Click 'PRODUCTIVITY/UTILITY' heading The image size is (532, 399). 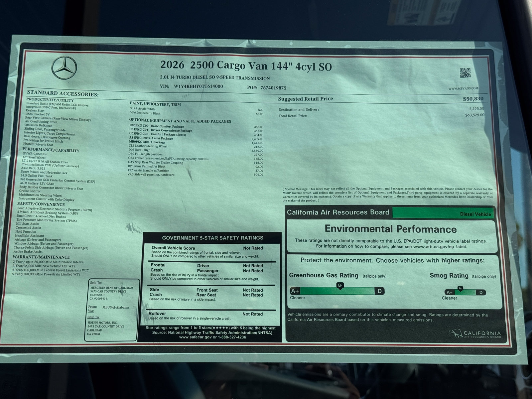pos(50,100)
